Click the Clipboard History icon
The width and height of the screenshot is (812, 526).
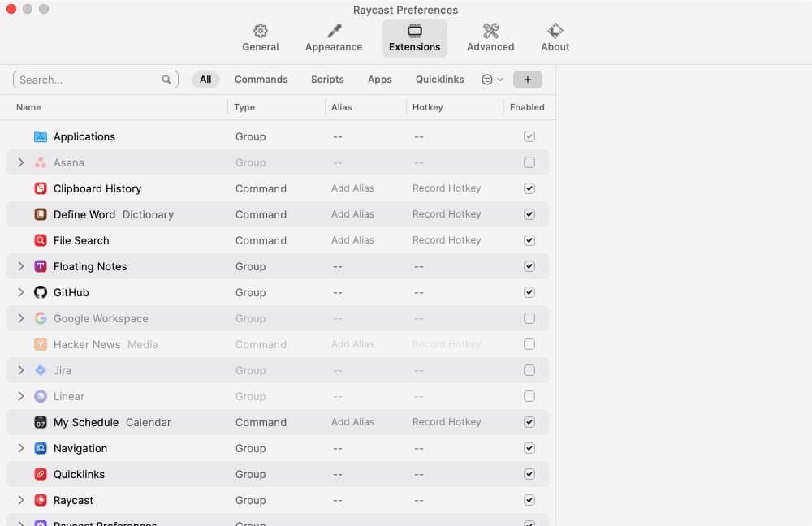point(41,188)
